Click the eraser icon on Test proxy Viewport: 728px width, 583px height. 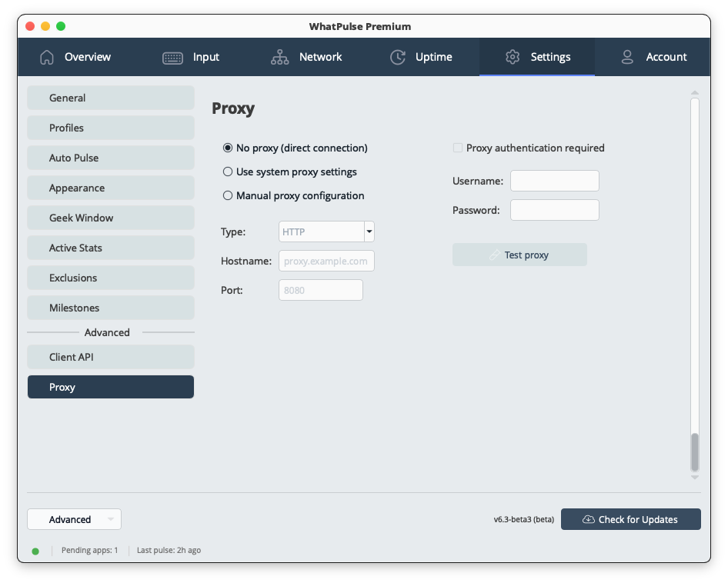click(495, 255)
